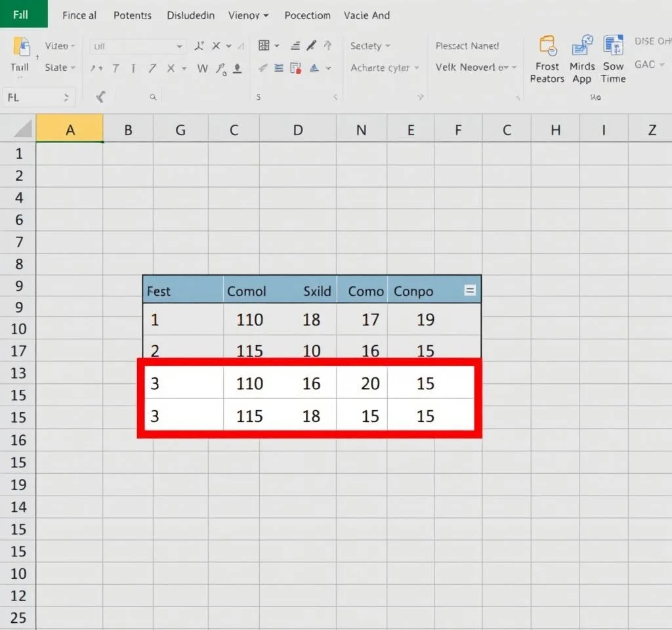Screen dimensions: 672x630
Task: Open the table filter button beside Conpo
Action: click(470, 291)
